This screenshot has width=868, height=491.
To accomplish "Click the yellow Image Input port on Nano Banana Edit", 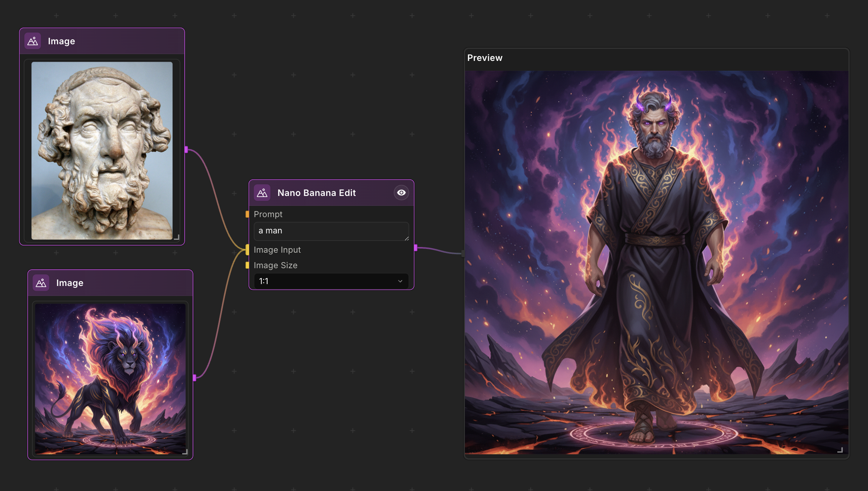I will click(247, 250).
